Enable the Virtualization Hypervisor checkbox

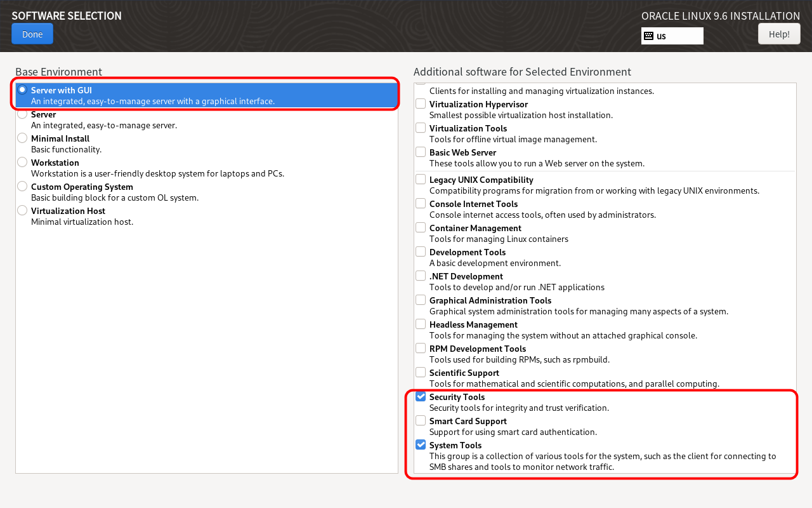421,104
